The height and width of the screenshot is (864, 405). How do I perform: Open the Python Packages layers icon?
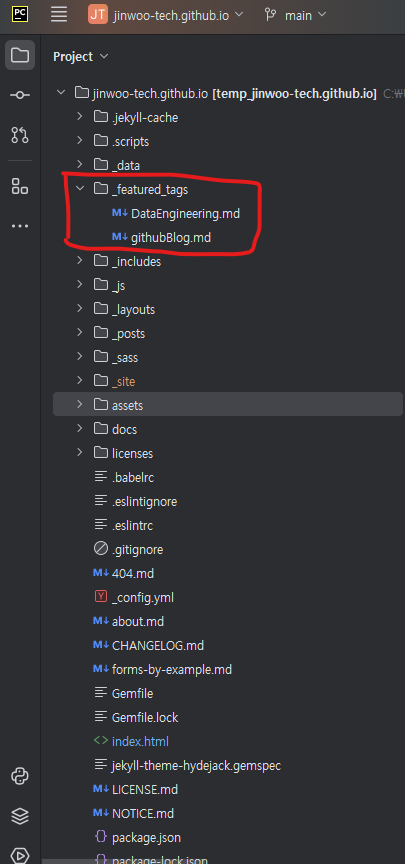coord(20,816)
